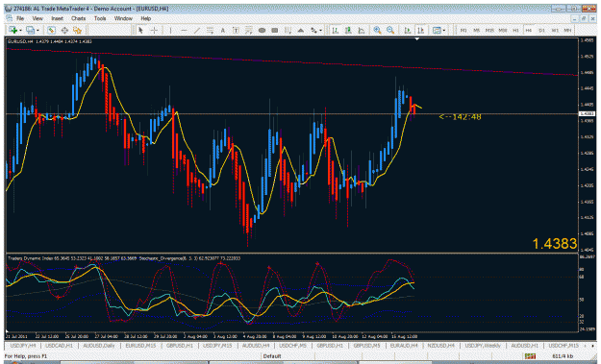Select the Text 'A' tool
Screen dimensions: 601x364
point(223,30)
